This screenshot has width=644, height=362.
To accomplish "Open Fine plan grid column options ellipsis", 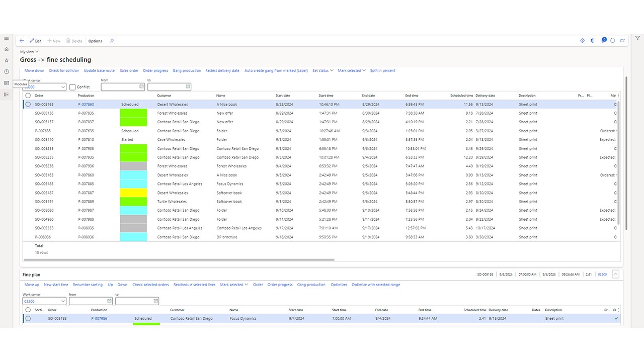I will click(618, 310).
